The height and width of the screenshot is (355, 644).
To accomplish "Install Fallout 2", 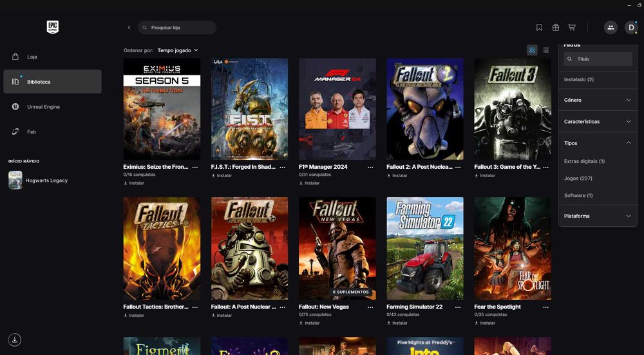I will point(397,175).
